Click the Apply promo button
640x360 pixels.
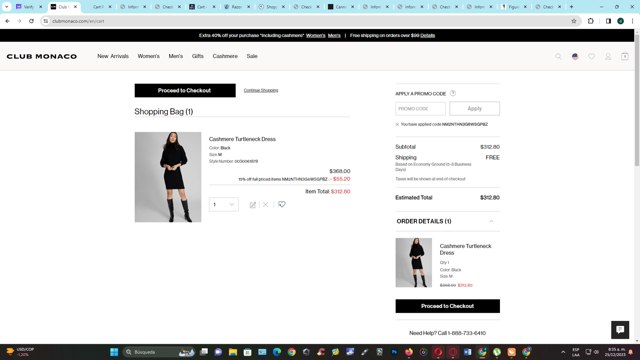point(474,109)
